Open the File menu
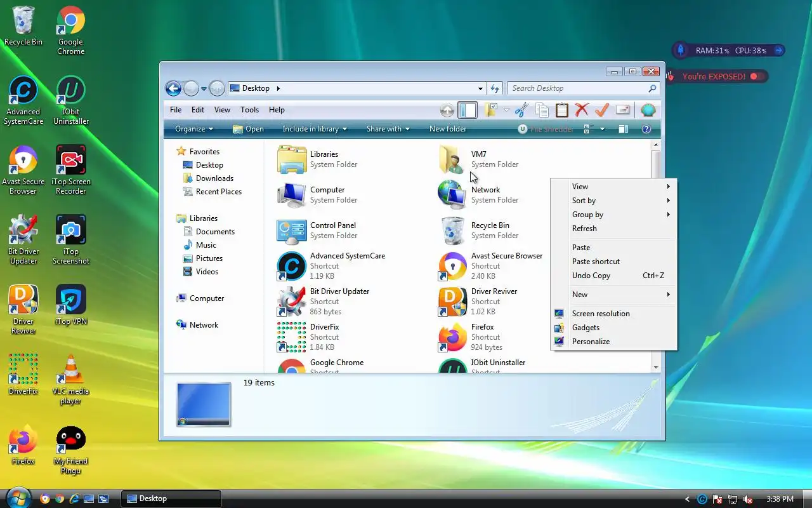This screenshot has width=812, height=508. 176,110
